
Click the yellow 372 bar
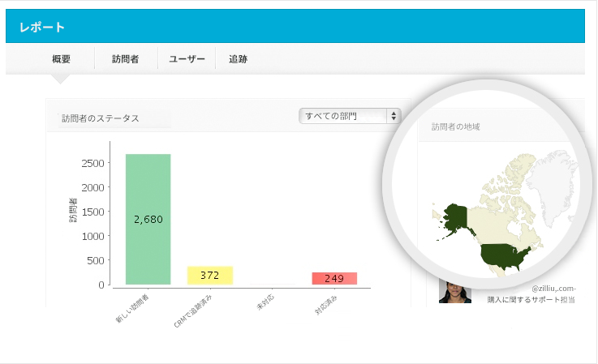210,275
